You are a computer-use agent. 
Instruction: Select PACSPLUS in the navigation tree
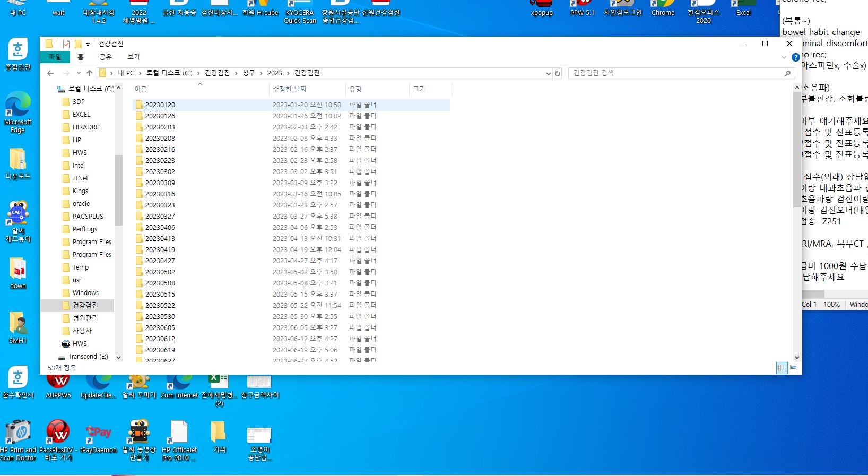tap(88, 217)
